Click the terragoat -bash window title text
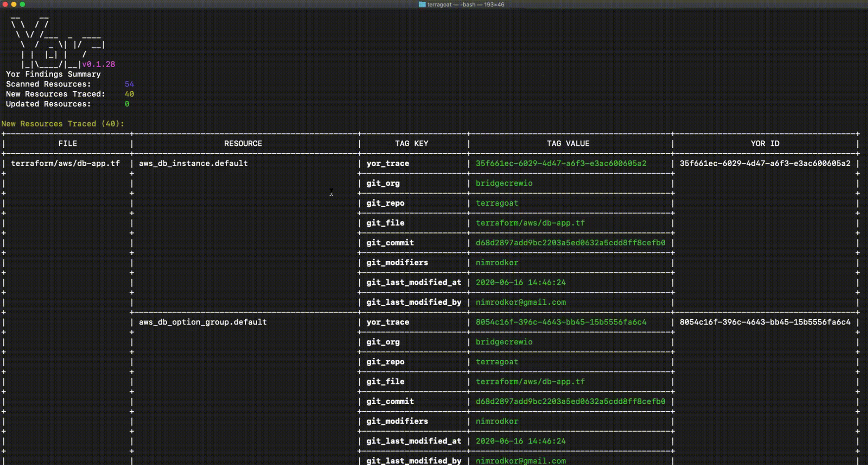868x465 pixels. coord(466,4)
